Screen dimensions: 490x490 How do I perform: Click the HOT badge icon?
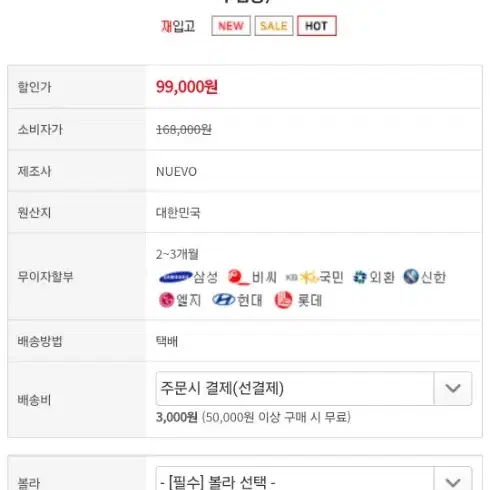point(317,26)
